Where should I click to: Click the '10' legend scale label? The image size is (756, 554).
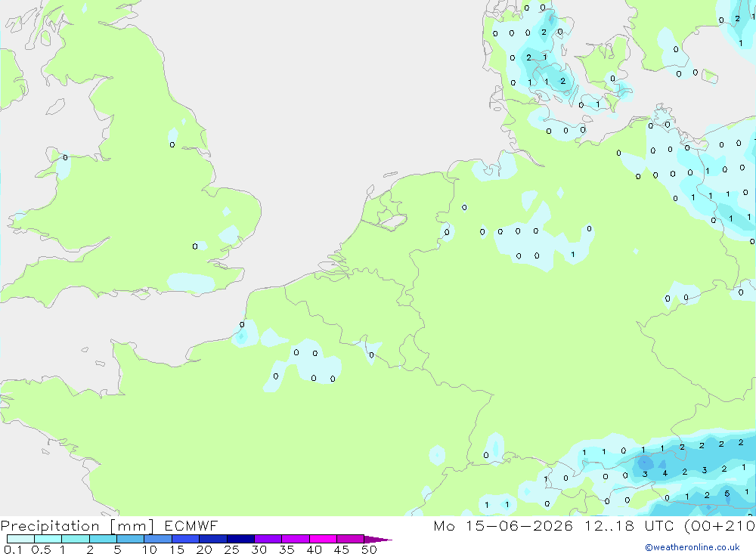coord(150,549)
